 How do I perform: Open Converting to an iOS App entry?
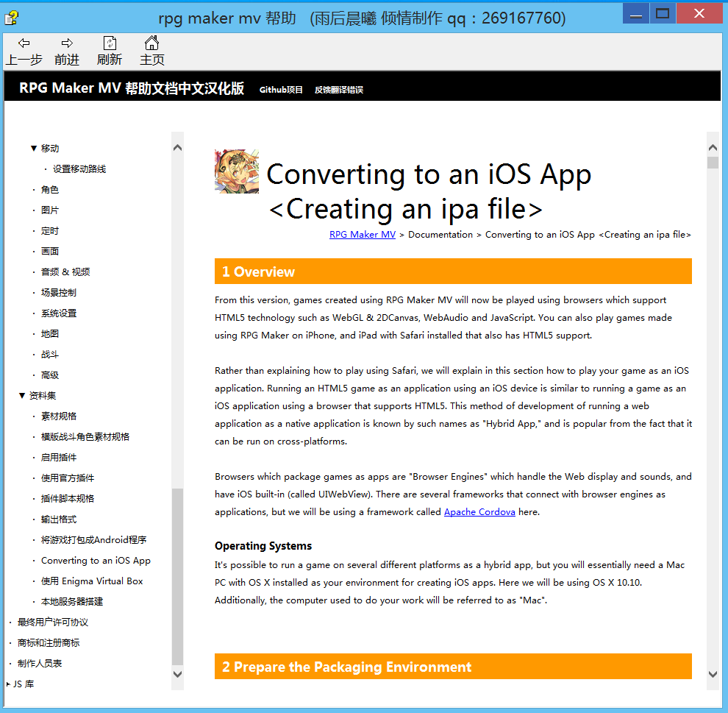pyautogui.click(x=96, y=560)
